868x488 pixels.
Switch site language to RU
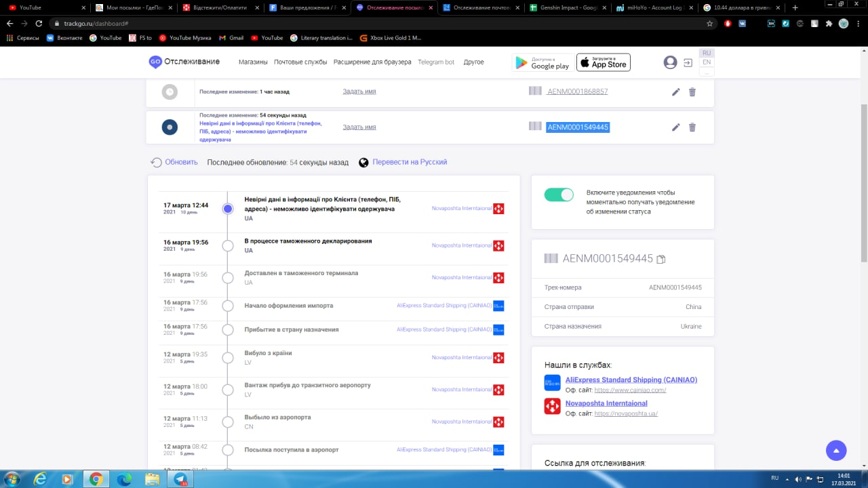point(707,53)
